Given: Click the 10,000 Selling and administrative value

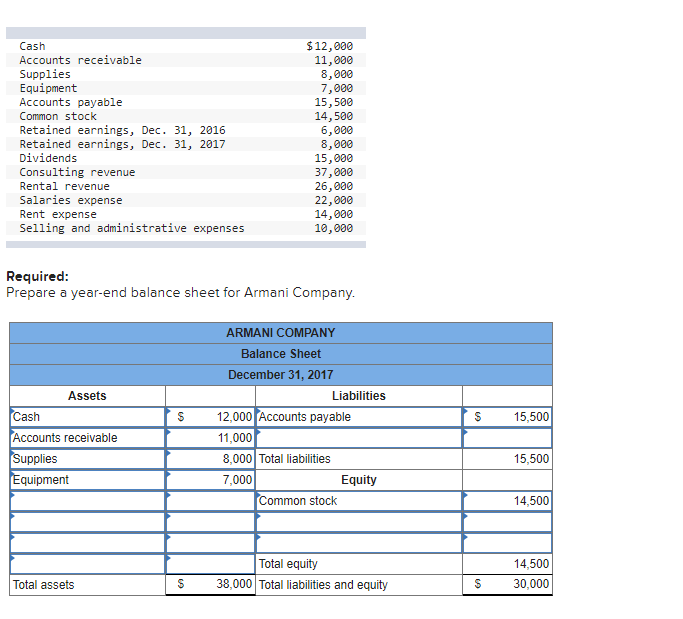Looking at the screenshot, I should coord(334,228).
